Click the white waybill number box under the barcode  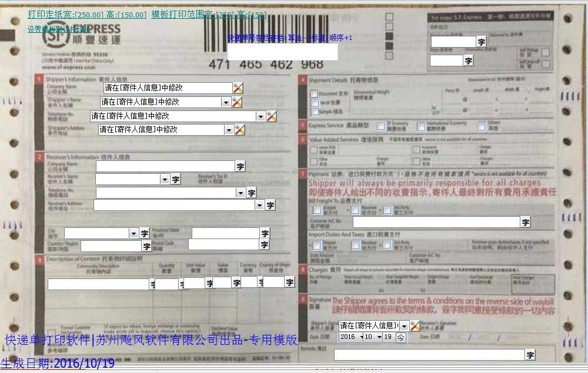tap(282, 52)
